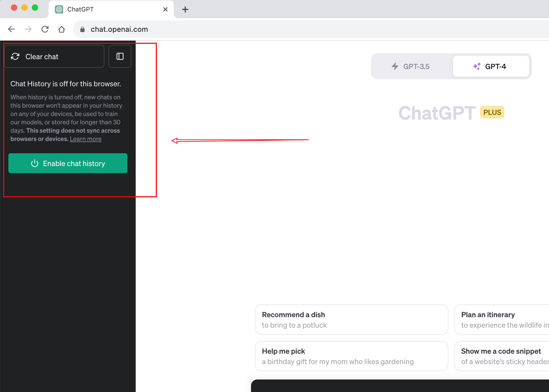Click the message input box at the bottom
The height and width of the screenshot is (392, 549).
[400, 386]
